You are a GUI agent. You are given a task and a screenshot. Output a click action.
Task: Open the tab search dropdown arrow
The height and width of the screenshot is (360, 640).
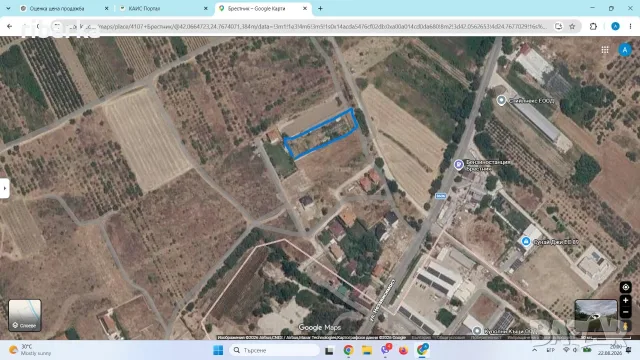tap(8, 8)
